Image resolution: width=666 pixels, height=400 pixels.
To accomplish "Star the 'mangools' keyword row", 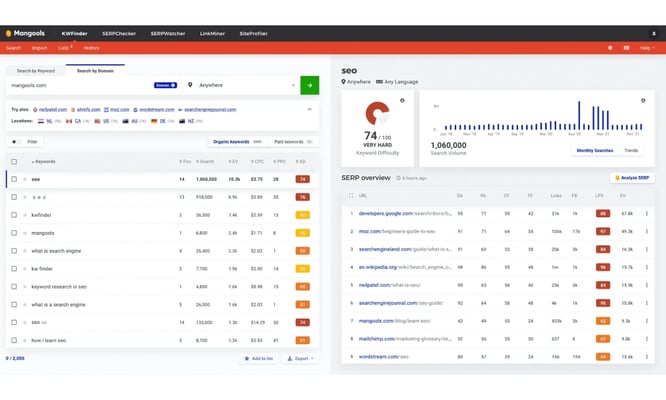I will [x=25, y=233].
